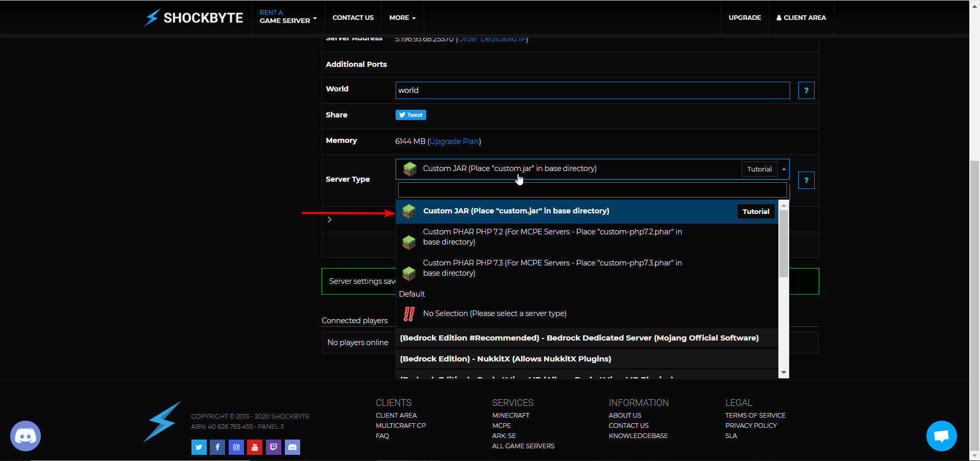Open the FAQ footer link
Screen dimensions: 980x461
382,436
